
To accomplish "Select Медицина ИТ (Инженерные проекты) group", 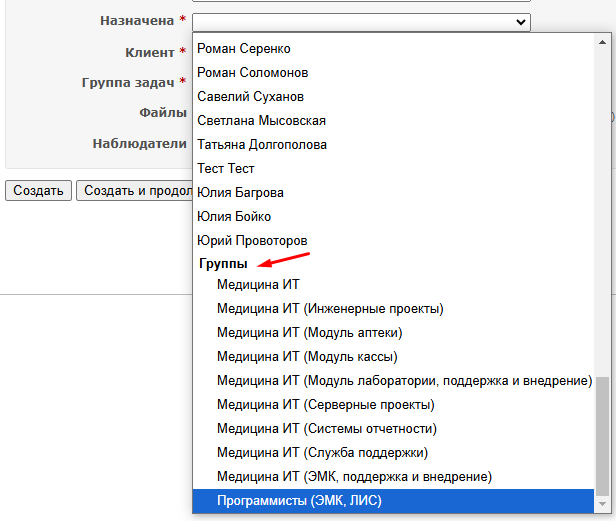I will point(330,309).
